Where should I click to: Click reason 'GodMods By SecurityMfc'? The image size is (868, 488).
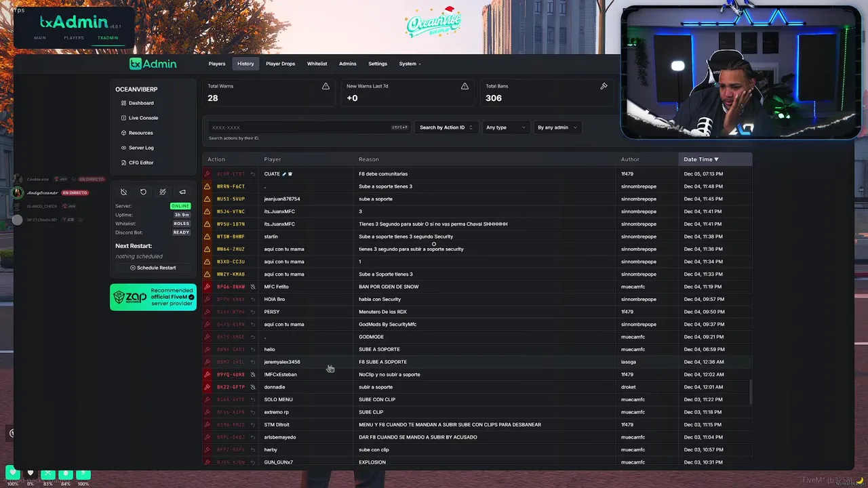pos(388,324)
